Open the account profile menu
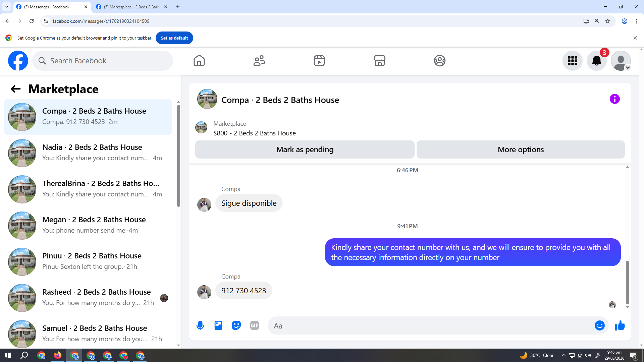This screenshot has height=362, width=644. (621, 61)
